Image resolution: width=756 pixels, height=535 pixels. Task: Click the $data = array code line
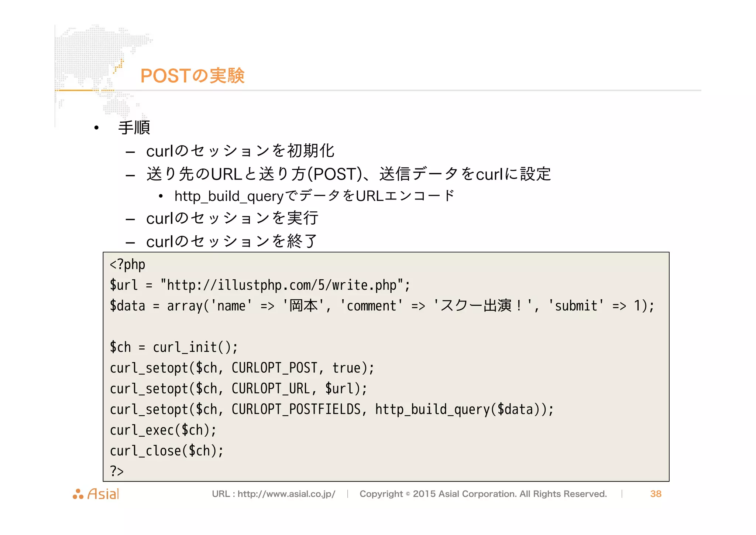(x=382, y=306)
